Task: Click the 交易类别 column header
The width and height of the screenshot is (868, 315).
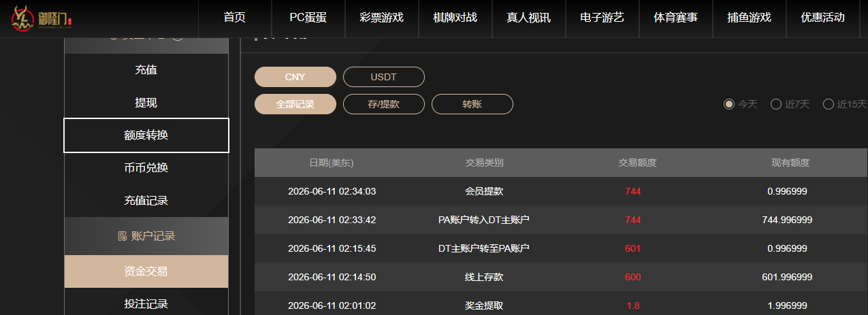Action: coord(484,163)
